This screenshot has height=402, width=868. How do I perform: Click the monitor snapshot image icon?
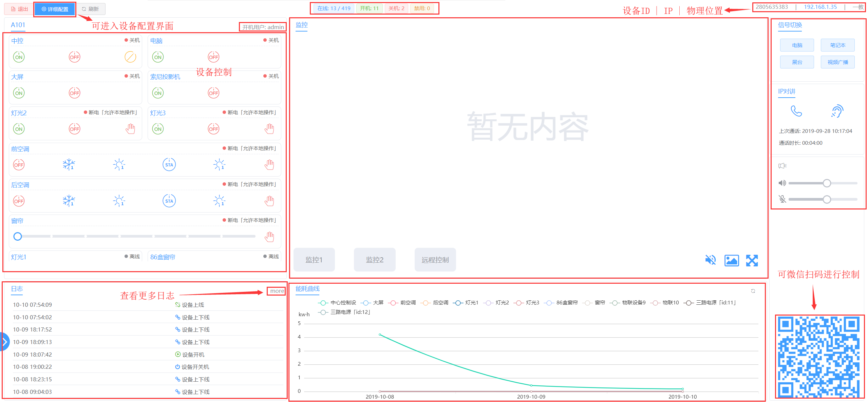tap(731, 260)
